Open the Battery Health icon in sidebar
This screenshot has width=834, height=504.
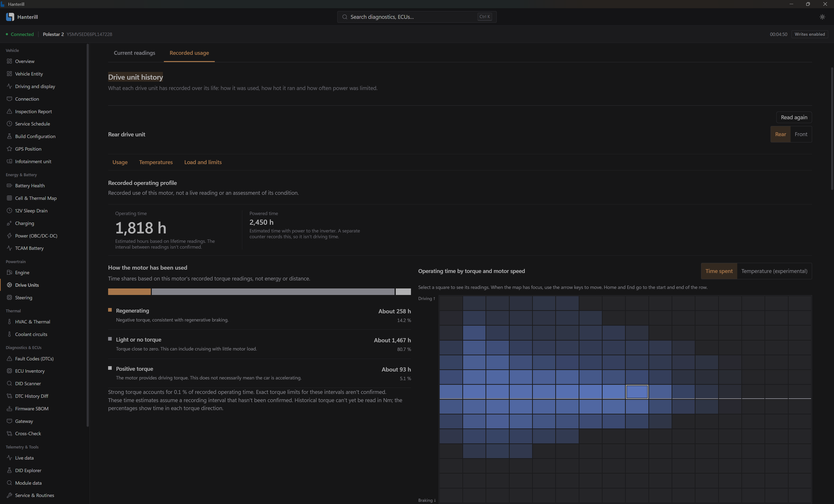click(9, 185)
